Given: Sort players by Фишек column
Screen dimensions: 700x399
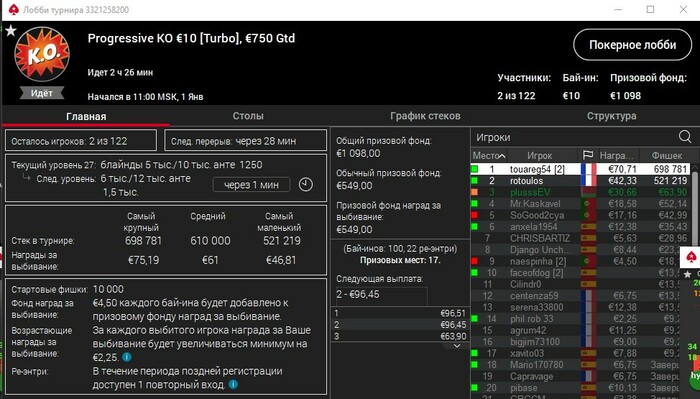Looking at the screenshot, I should tap(667, 156).
